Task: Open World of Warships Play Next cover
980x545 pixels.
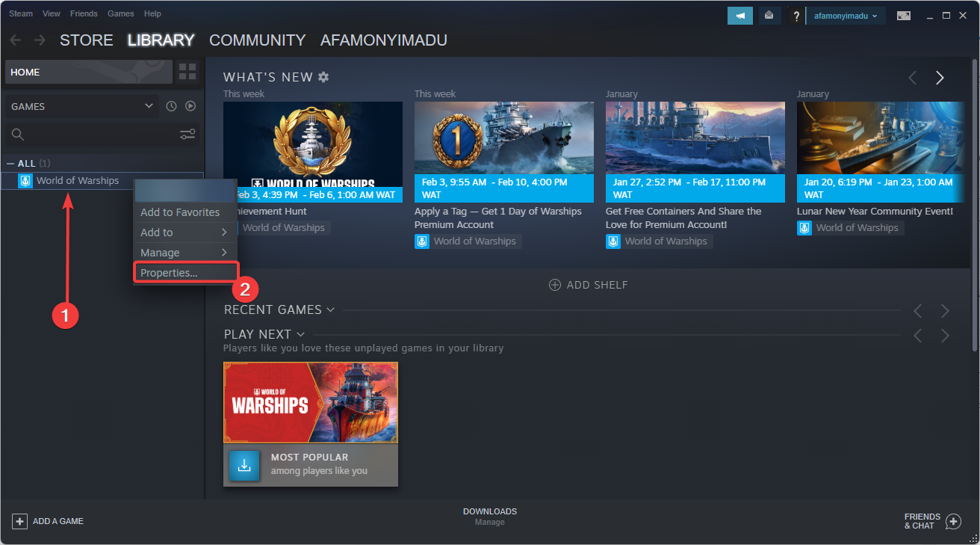Action: (311, 403)
